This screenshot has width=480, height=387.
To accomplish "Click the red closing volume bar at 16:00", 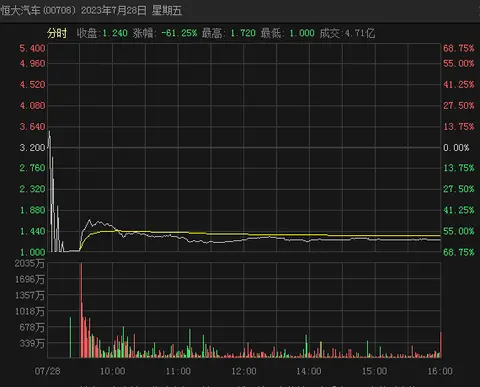I will tap(441, 345).
